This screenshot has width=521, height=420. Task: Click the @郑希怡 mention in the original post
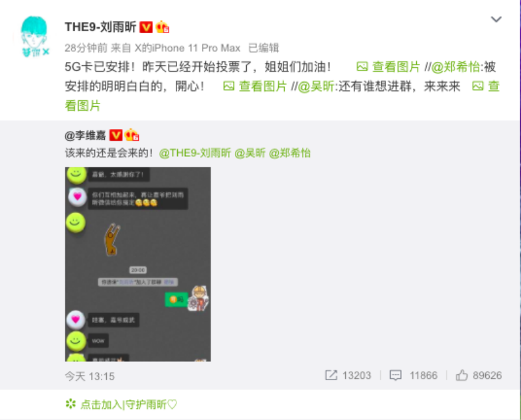pyautogui.click(x=290, y=153)
